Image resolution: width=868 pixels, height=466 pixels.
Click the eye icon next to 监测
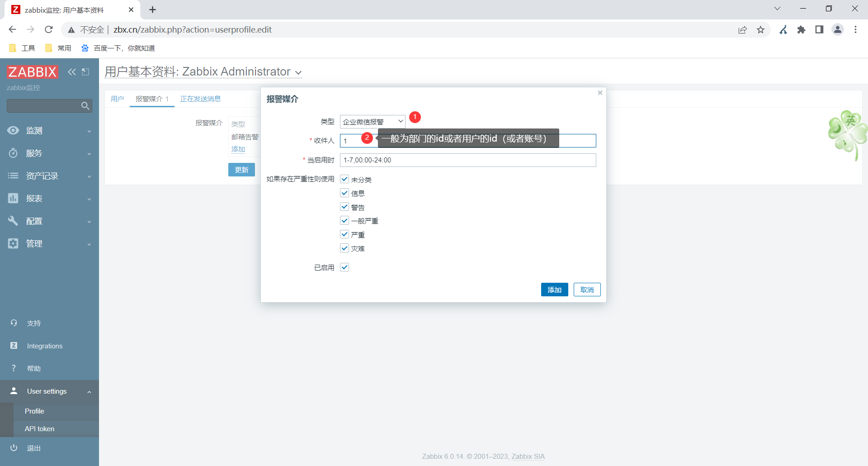[x=13, y=130]
